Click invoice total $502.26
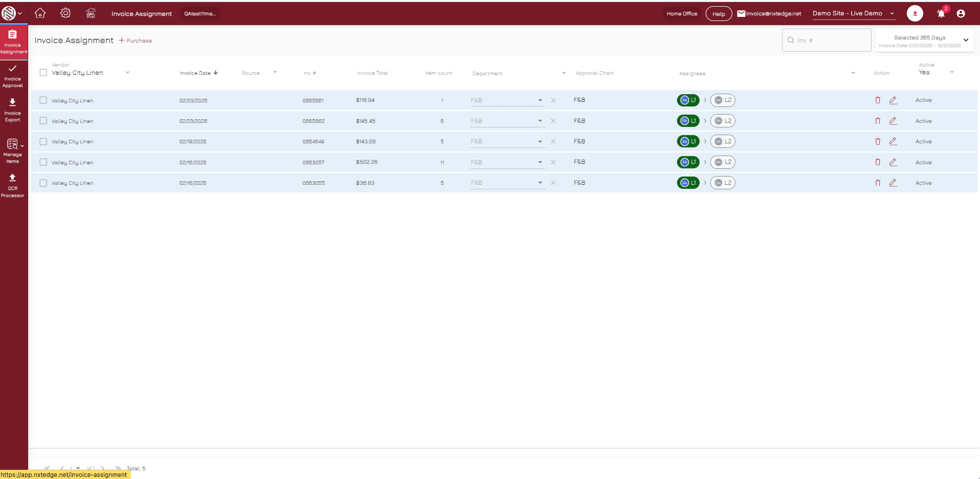Viewport: 980px width, 479px height. tap(367, 162)
